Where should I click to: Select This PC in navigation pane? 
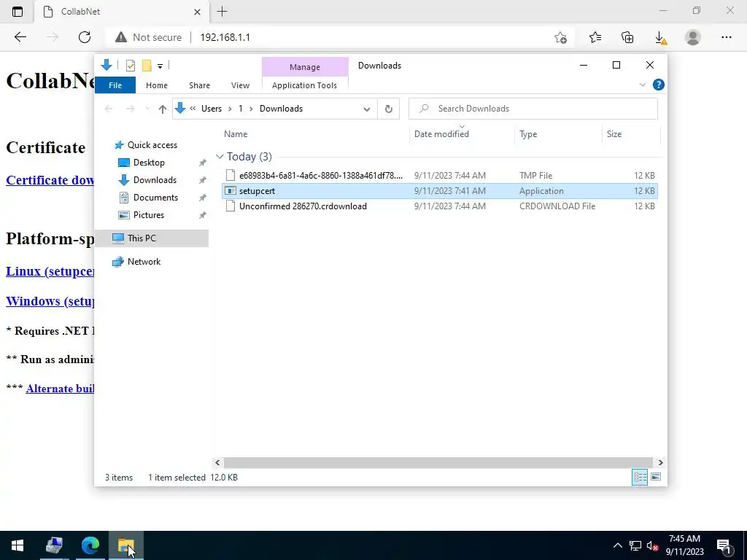click(x=152, y=238)
